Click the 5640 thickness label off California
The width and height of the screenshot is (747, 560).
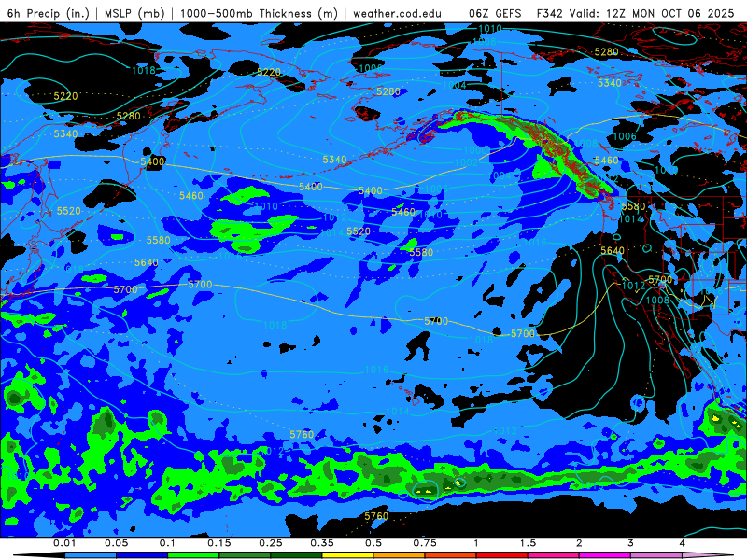pyautogui.click(x=613, y=250)
